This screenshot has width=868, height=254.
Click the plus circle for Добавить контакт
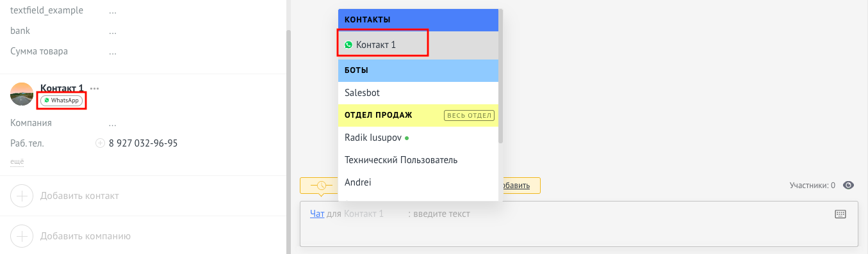pos(22,196)
